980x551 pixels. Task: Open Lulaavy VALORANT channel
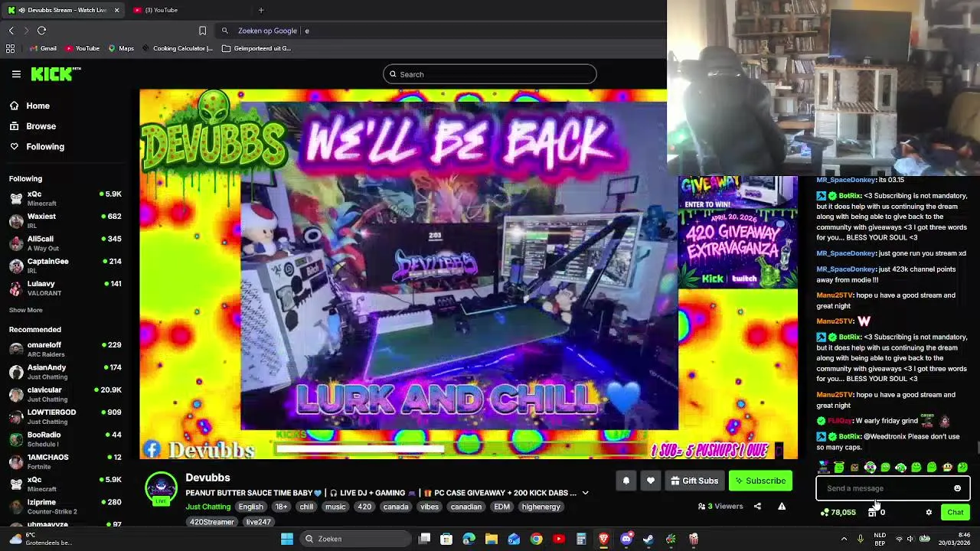pyautogui.click(x=65, y=288)
